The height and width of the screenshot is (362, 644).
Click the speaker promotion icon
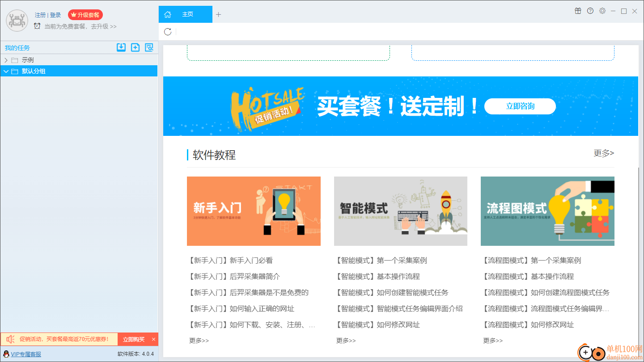tap(10, 339)
